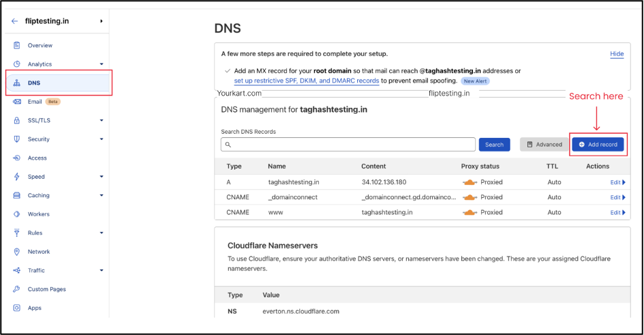Click the Search DNS Records input field
The width and height of the screenshot is (644, 335).
pyautogui.click(x=348, y=145)
